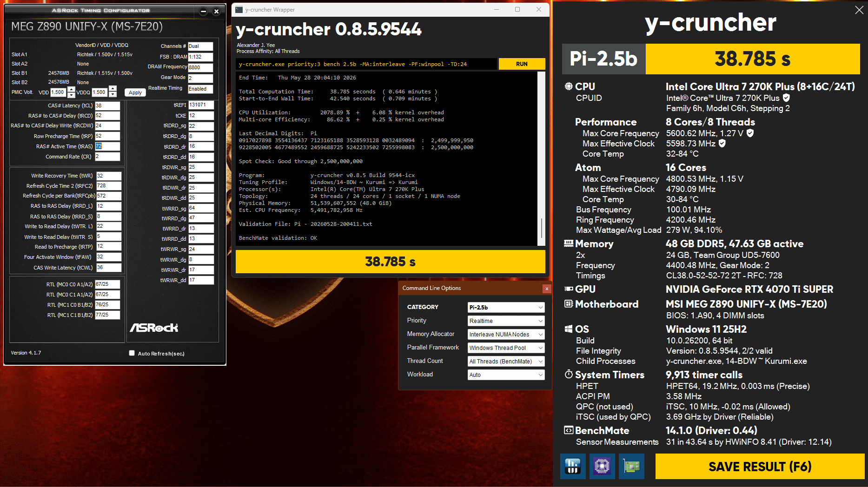Click the Memory section icon in BenchMate
This screenshot has width=868, height=487.
(569, 243)
